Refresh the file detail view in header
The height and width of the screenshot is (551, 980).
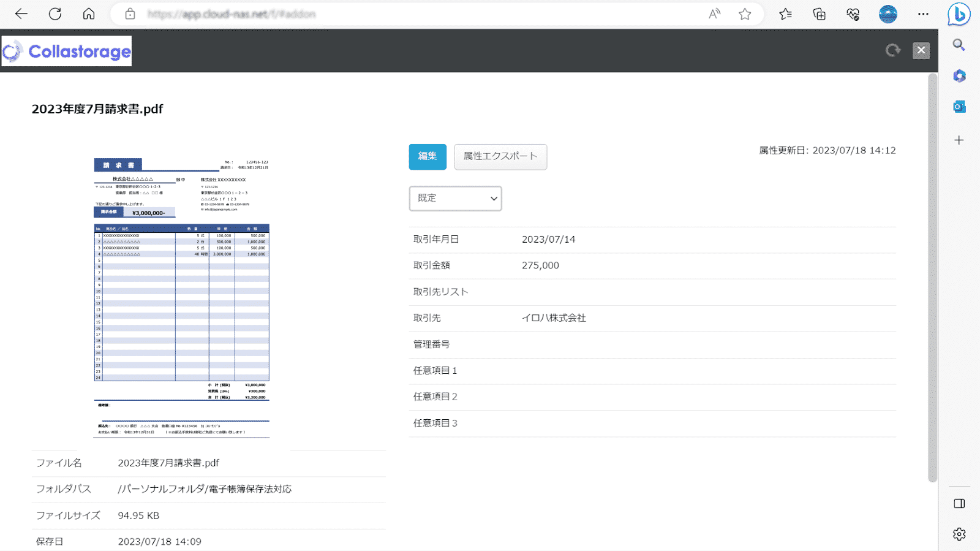892,50
